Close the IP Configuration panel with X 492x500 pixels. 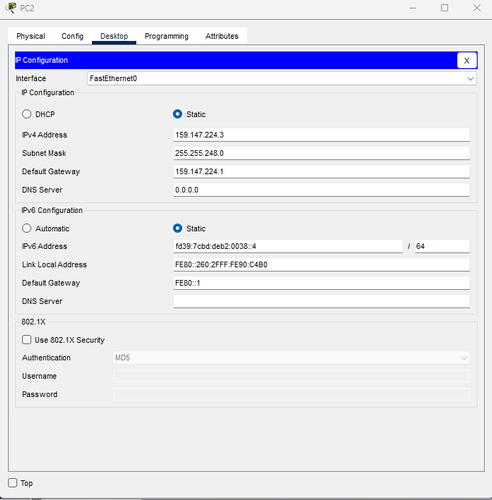pos(466,60)
